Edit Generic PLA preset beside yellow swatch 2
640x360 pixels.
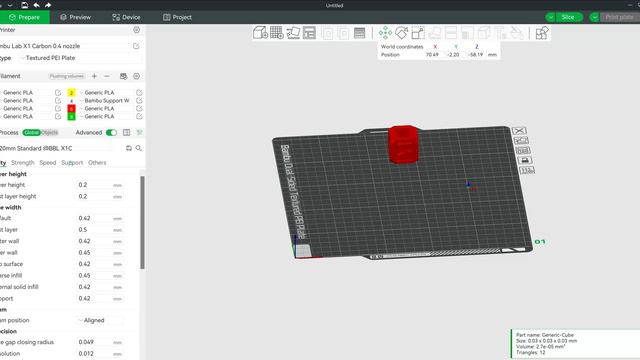(139, 93)
